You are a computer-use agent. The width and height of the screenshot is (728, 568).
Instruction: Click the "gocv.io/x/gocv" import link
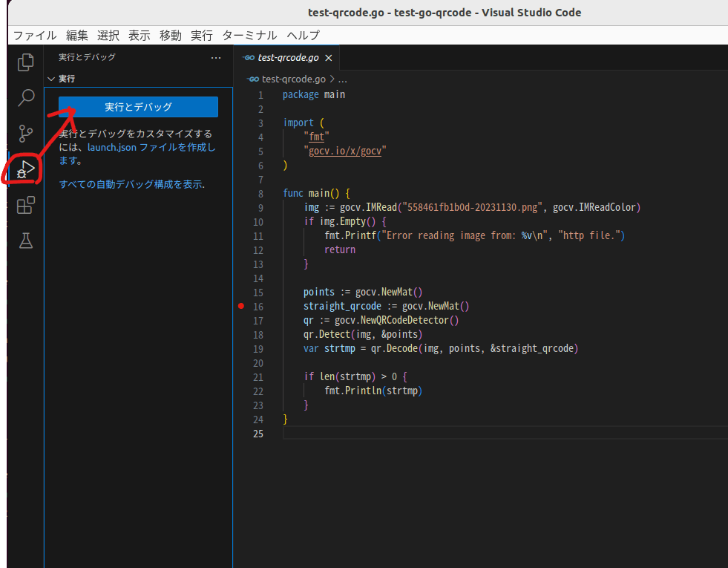coord(345,151)
